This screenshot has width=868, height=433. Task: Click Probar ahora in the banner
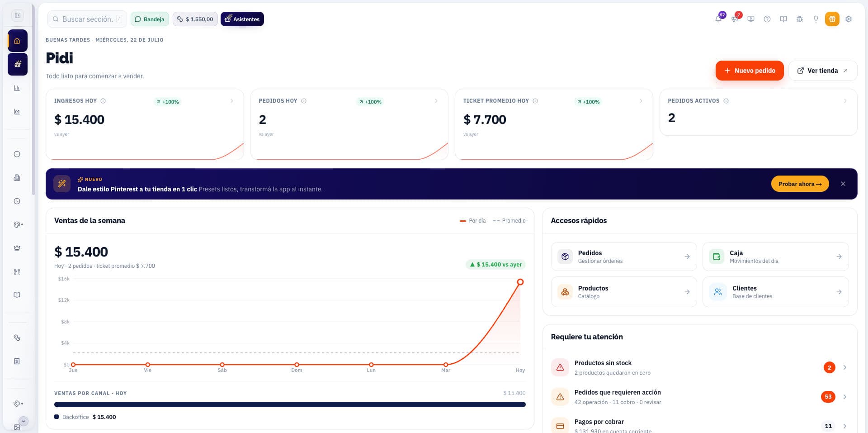tap(800, 184)
